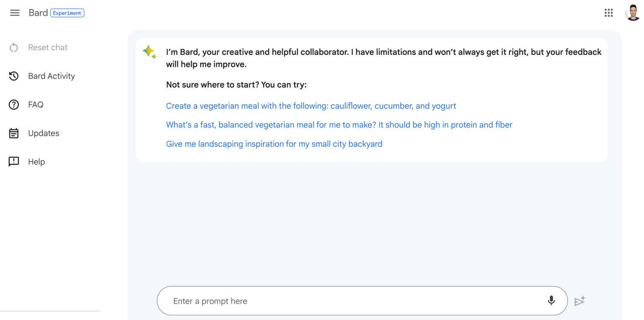This screenshot has width=644, height=320.
Task: Select the Bard Activity menu label
Action: [x=52, y=76]
